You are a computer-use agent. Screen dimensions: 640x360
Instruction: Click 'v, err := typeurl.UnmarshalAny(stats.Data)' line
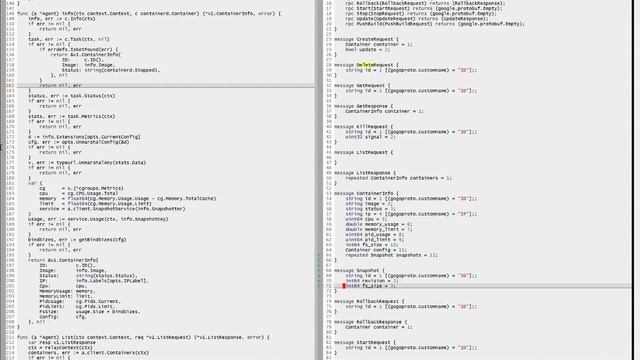point(87,163)
